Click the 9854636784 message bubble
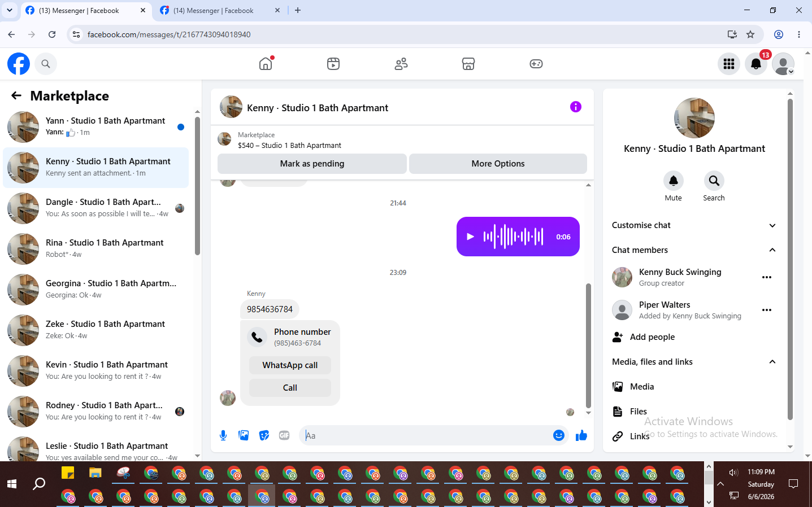Screen dimensions: 812x507 pyautogui.click(x=270, y=309)
